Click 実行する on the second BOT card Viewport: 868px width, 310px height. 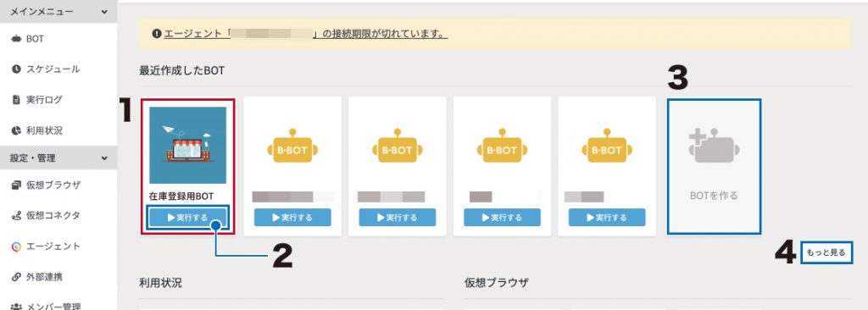[x=292, y=218]
